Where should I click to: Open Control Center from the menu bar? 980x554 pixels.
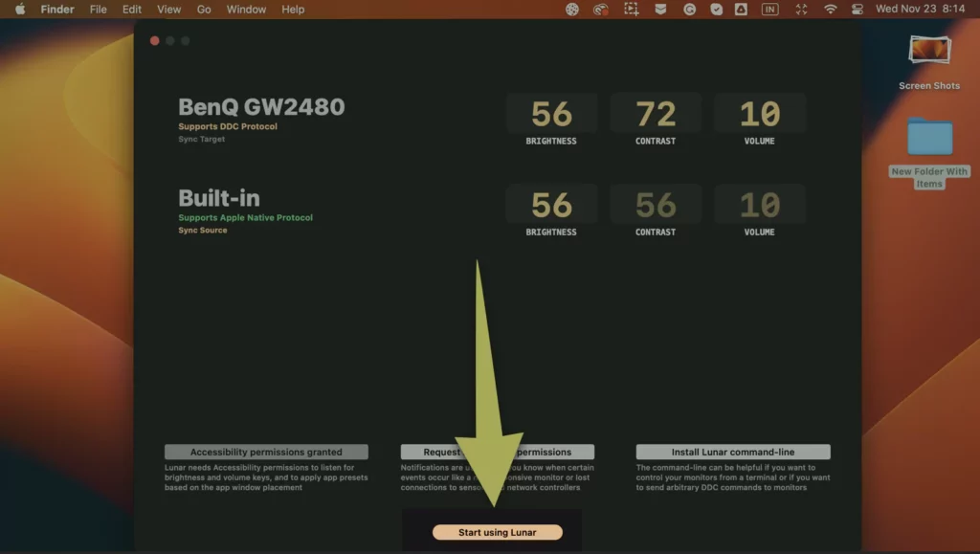coord(857,10)
